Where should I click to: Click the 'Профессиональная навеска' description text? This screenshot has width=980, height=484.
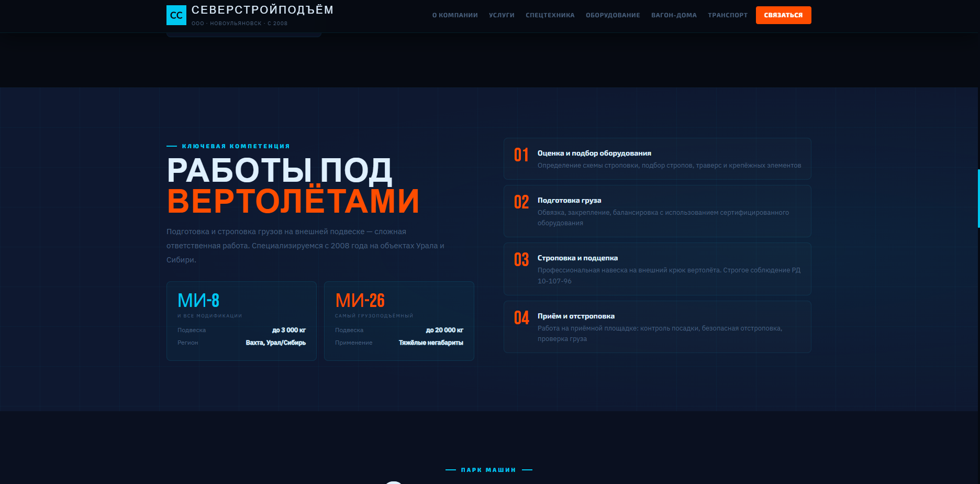tap(669, 276)
